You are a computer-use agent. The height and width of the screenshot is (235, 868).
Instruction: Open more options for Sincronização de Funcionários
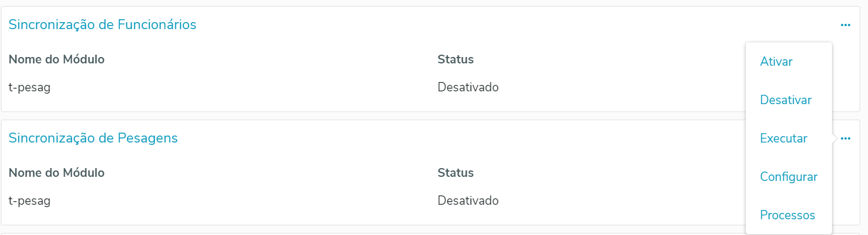click(x=845, y=25)
